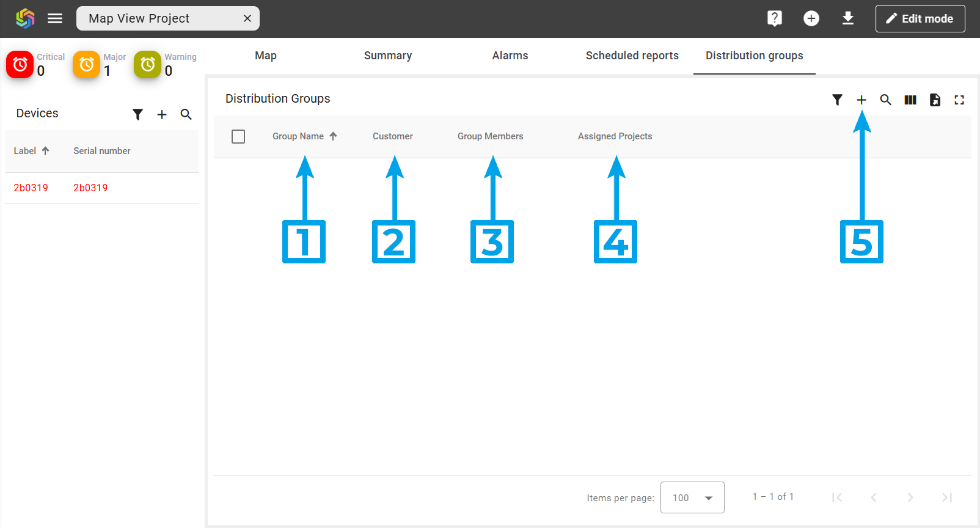Open the Scheduled reports tab
980x528 pixels.
(632, 56)
